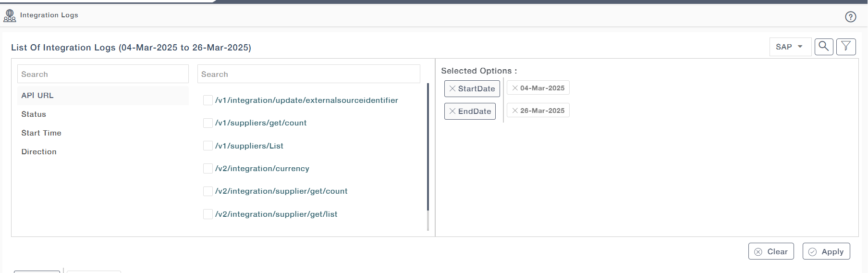This screenshot has height=273, width=868.
Task: Click the funnel filter icon
Action: [x=845, y=47]
